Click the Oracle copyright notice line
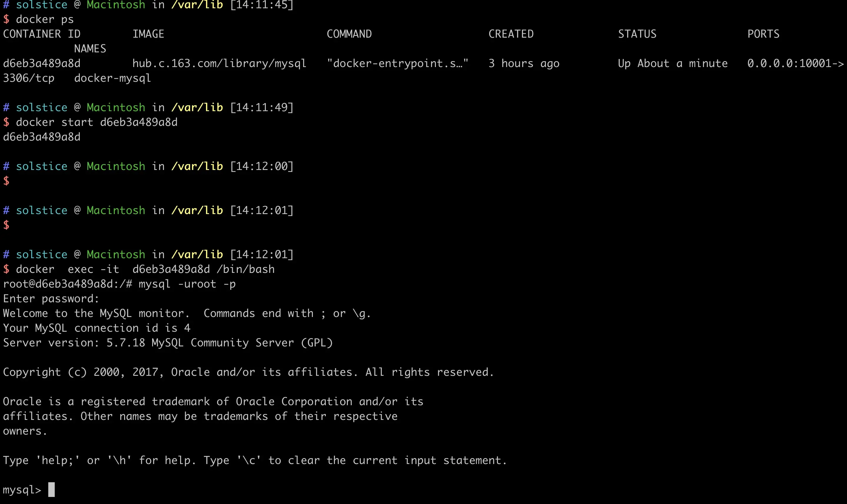 click(x=248, y=372)
